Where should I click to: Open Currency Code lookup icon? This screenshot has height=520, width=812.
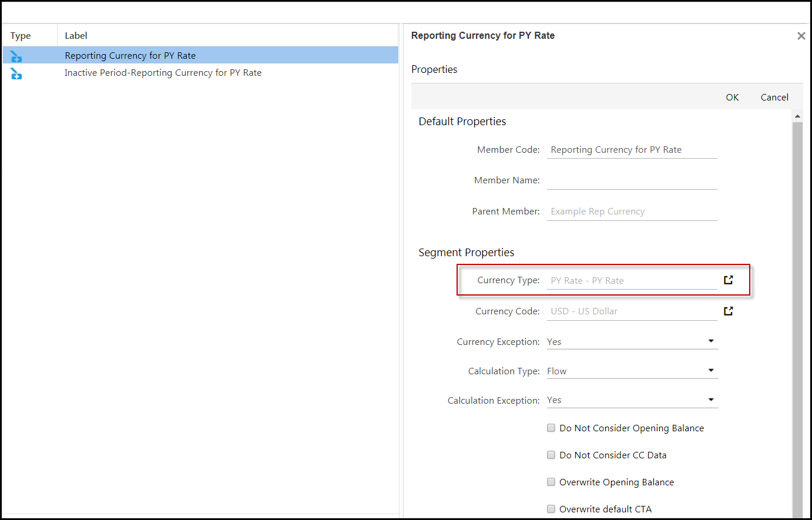click(729, 311)
